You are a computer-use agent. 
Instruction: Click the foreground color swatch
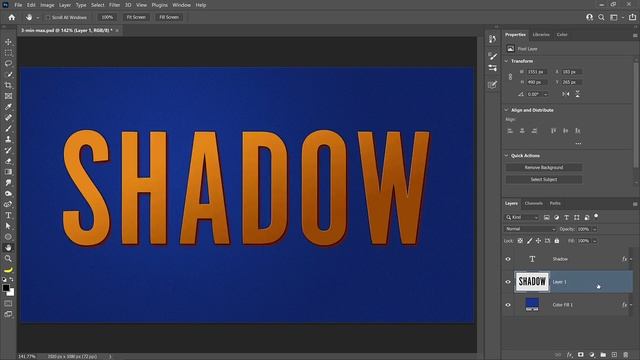[x=6, y=288]
